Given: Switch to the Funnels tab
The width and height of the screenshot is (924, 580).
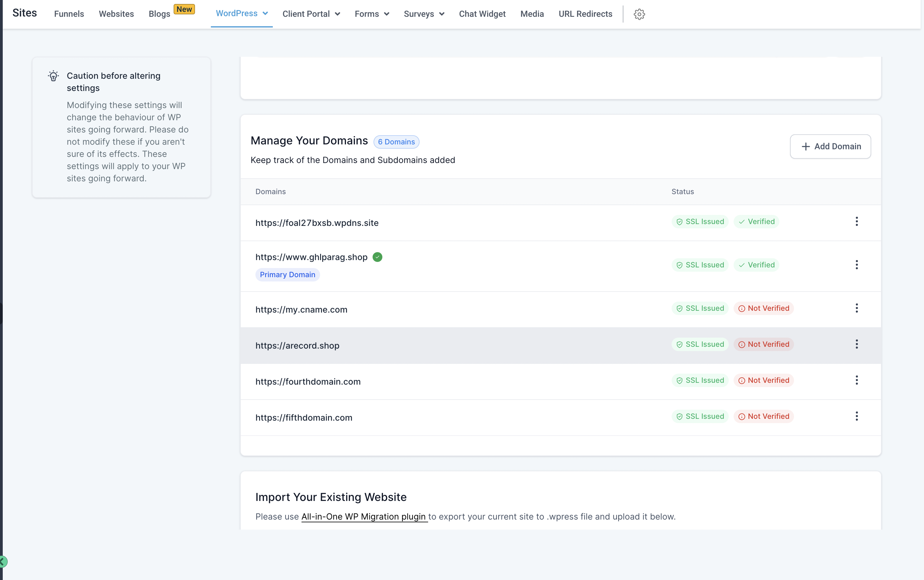Looking at the screenshot, I should point(69,14).
